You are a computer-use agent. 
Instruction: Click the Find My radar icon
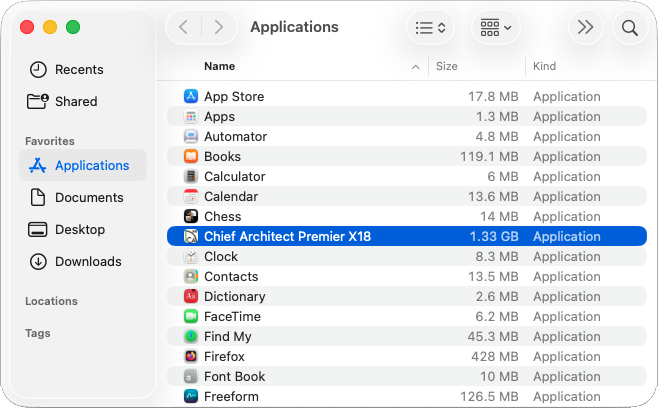click(x=191, y=336)
